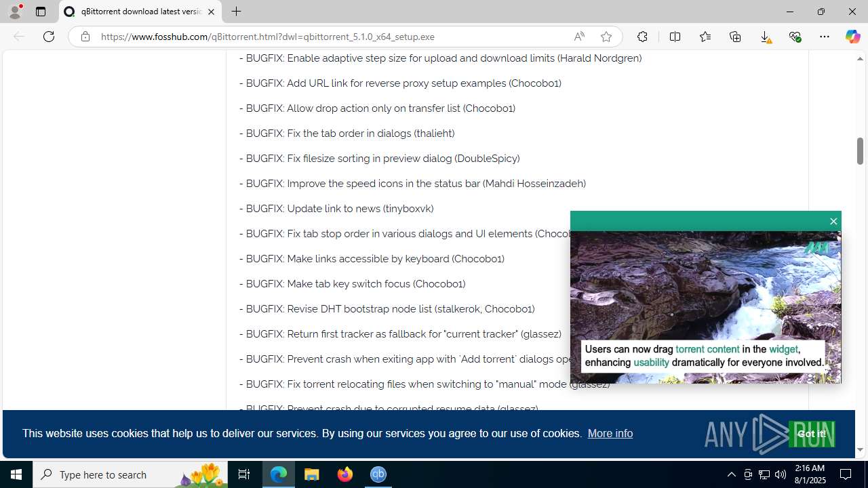This screenshot has width=868, height=488.
Task: Click 'Update link to news (tinyboxvk)' line
Action: coord(336,209)
